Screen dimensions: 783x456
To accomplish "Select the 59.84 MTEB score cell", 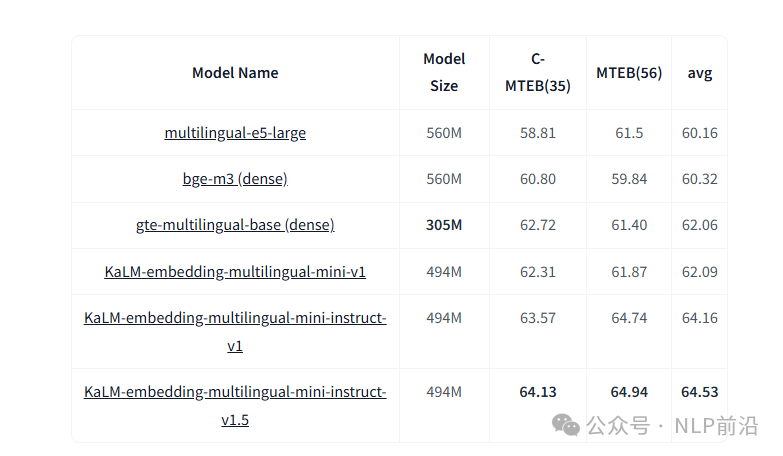I will tap(629, 179).
